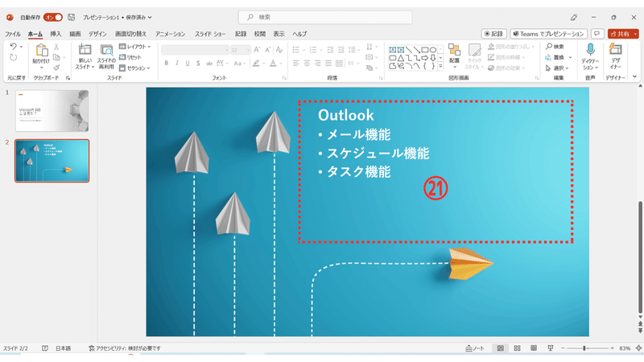644x362 pixels.
Task: Open the Transitions (画面切り替え) tab
Action: pyautogui.click(x=130, y=34)
